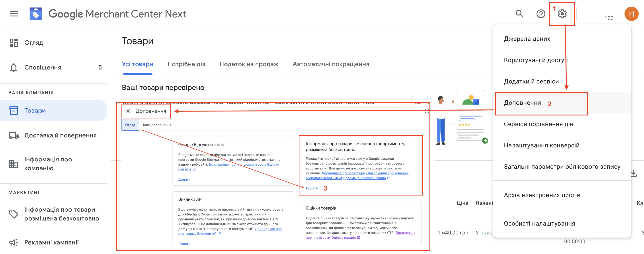Viewport: 644px width, 254px height.
Task: Switch to Податок на продаж tab
Action: [249, 64]
